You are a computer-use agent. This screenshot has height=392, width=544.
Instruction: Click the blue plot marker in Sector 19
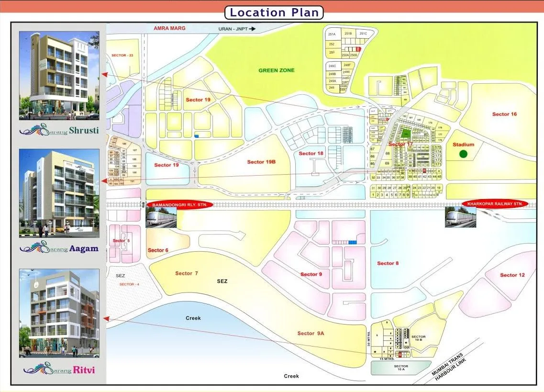[x=198, y=136]
